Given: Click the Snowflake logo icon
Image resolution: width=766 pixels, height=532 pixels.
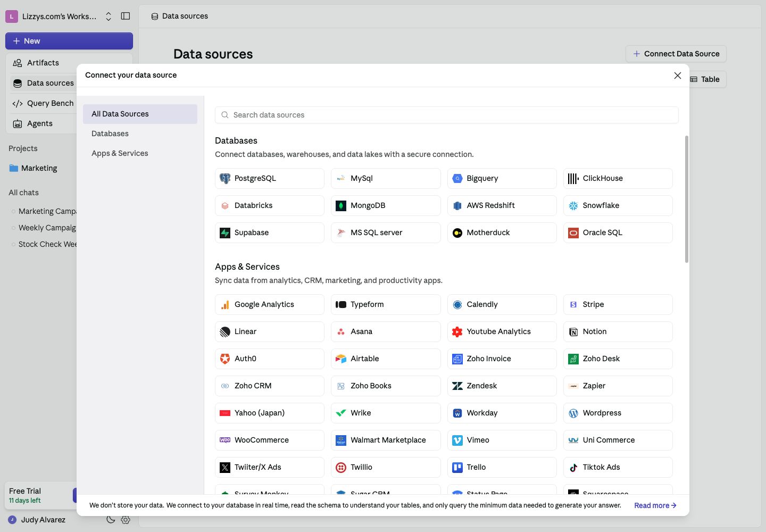Looking at the screenshot, I should coord(573,206).
